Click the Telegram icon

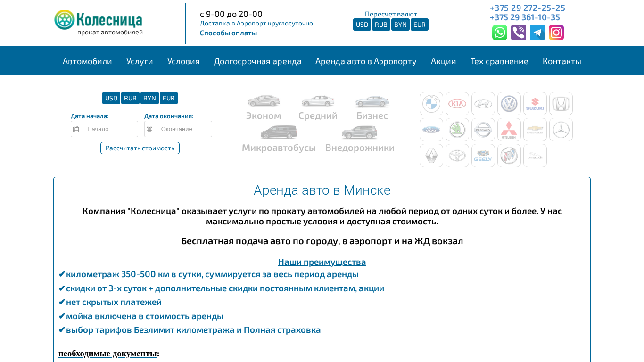pos(537,33)
